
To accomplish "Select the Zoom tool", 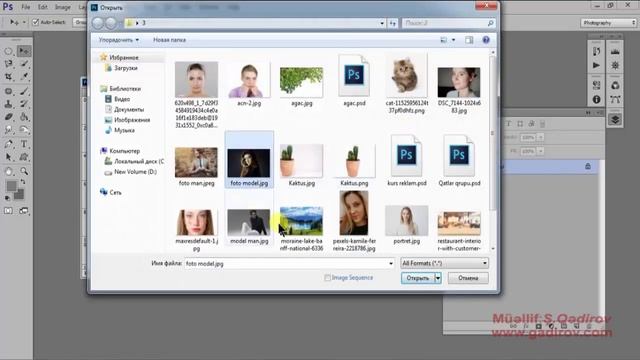I will [24, 171].
